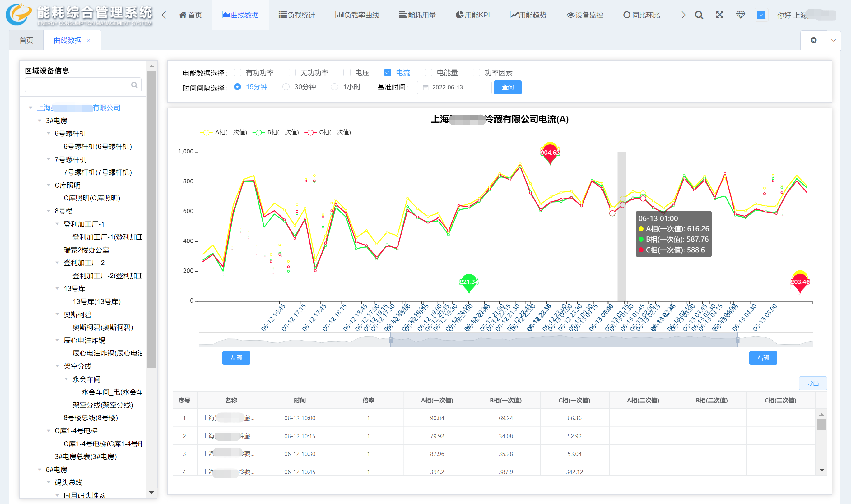Click the 查询 query button
Screen dimensions: 851x504
[507, 87]
